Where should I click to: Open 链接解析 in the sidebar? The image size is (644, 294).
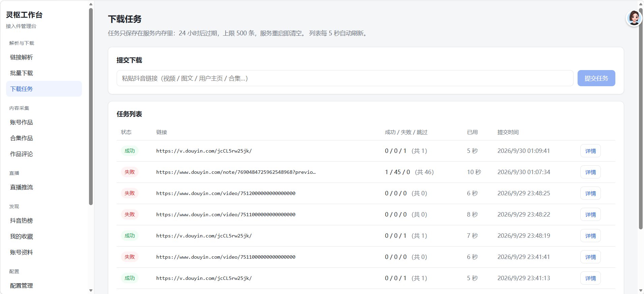pos(44,57)
